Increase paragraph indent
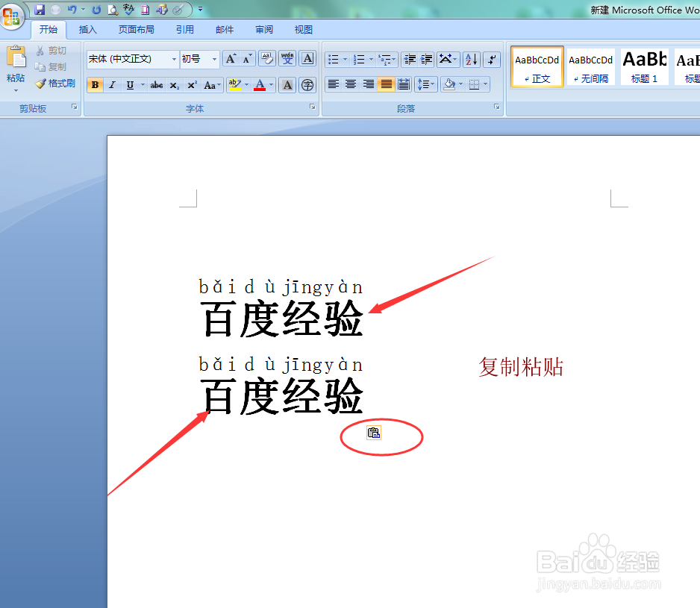 (426, 60)
